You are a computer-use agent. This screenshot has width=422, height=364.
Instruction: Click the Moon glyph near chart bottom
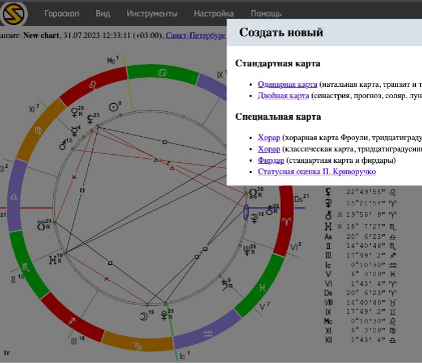coord(144,315)
